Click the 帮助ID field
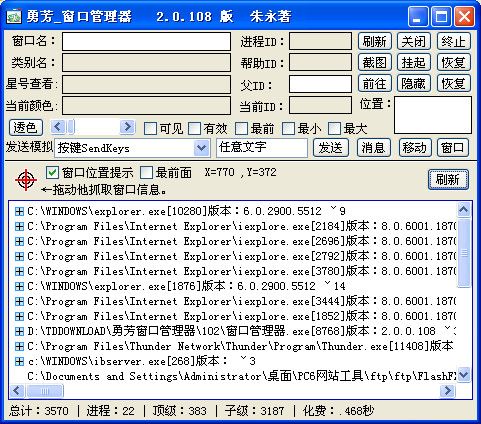Screen dimensions: 481x424 pos(320,63)
